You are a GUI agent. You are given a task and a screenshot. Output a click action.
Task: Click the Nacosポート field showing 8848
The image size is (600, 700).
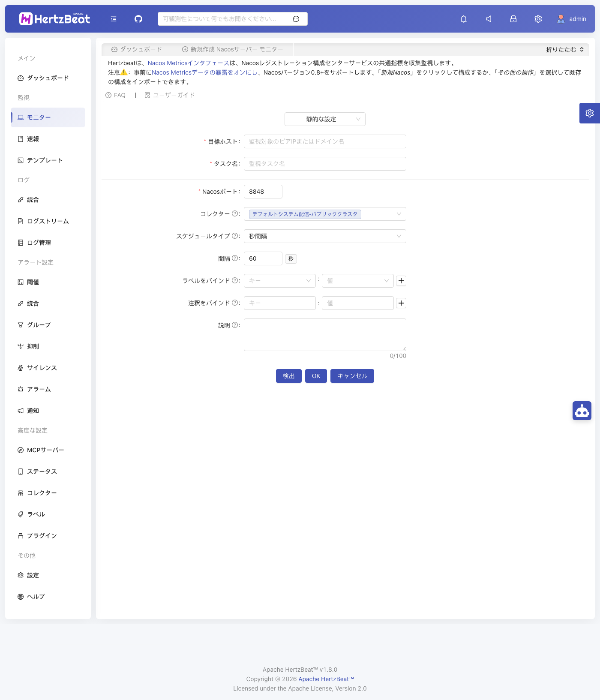[263, 192]
